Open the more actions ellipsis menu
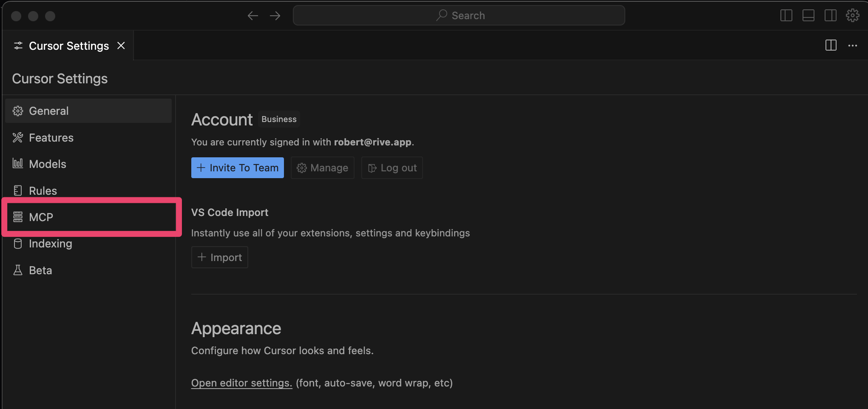This screenshot has width=868, height=409. coord(852,45)
